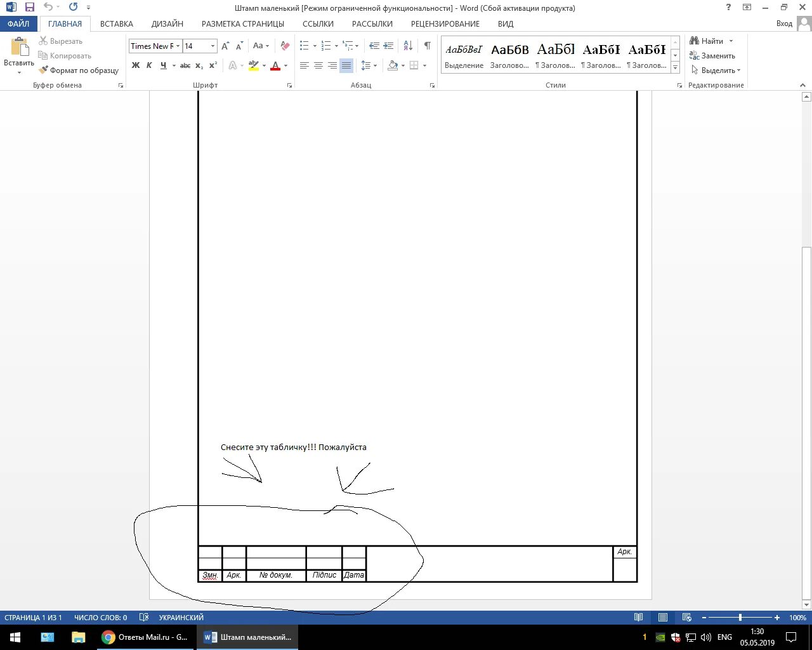Click the Вход sign-in link
This screenshot has height=650, width=812.
click(785, 23)
